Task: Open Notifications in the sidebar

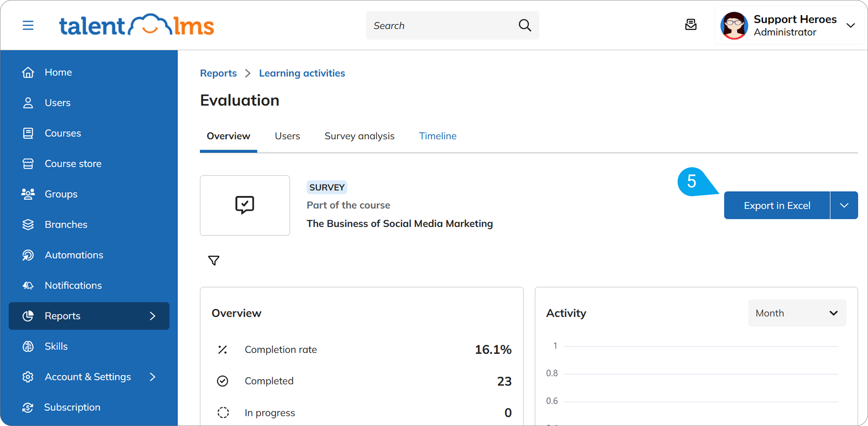Action: pyautogui.click(x=89, y=286)
